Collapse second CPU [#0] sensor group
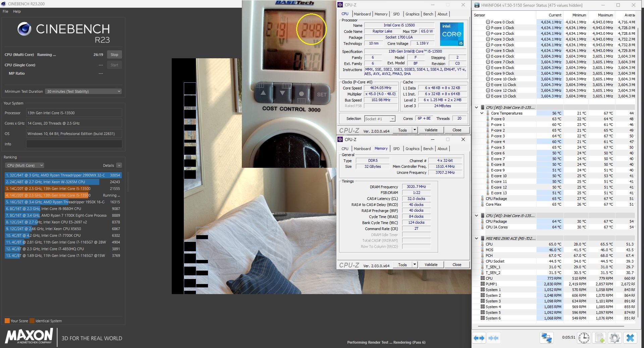 click(x=477, y=216)
